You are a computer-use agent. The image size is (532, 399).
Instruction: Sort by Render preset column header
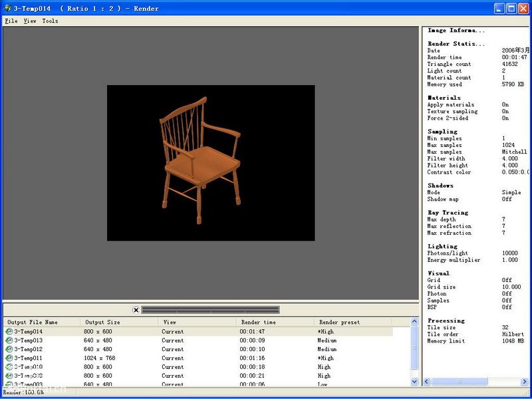[353, 323]
